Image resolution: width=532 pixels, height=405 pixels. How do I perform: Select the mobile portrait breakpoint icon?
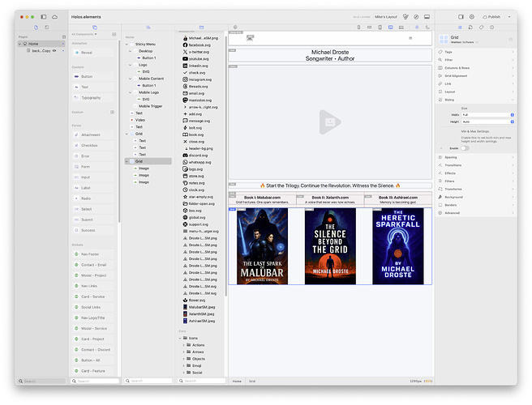point(358,27)
